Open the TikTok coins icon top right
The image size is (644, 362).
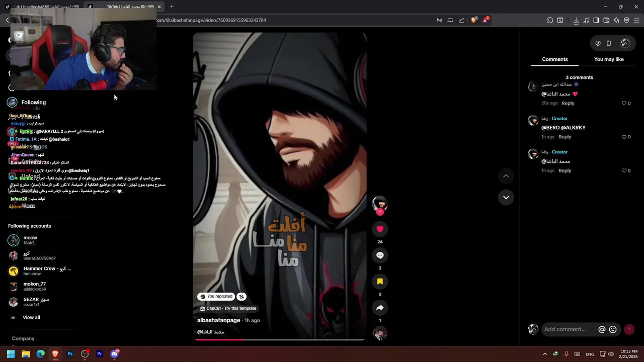(x=598, y=43)
